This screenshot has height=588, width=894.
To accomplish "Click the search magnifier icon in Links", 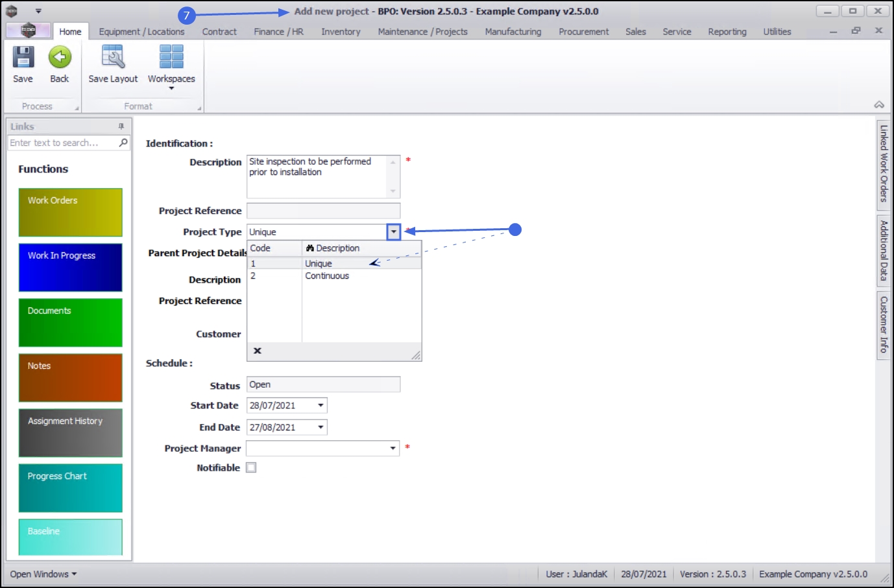I will pos(123,143).
